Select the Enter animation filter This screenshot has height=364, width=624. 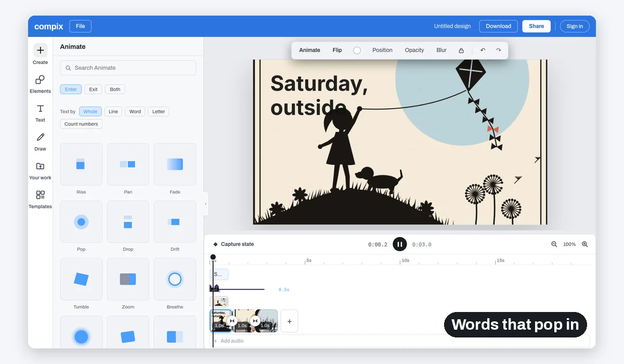pyautogui.click(x=71, y=89)
